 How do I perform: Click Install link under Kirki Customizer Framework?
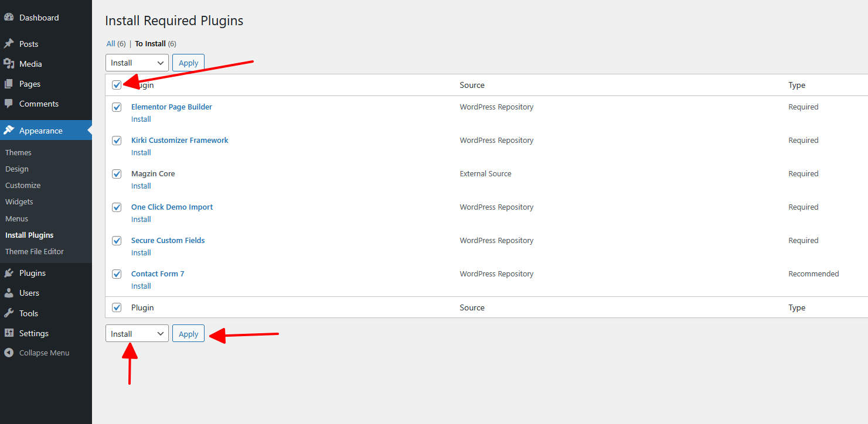click(x=141, y=152)
